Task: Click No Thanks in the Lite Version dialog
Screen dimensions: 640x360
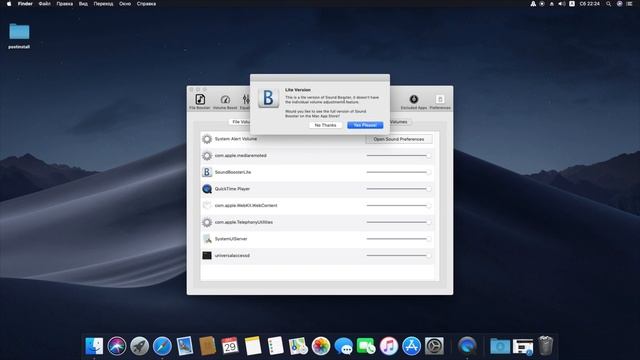Action: 325,125
